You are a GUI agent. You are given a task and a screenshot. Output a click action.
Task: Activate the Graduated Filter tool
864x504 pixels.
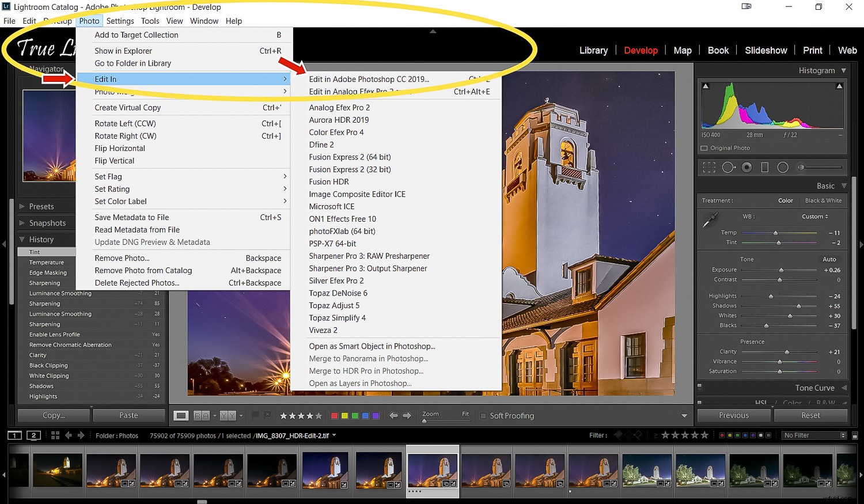coord(764,167)
